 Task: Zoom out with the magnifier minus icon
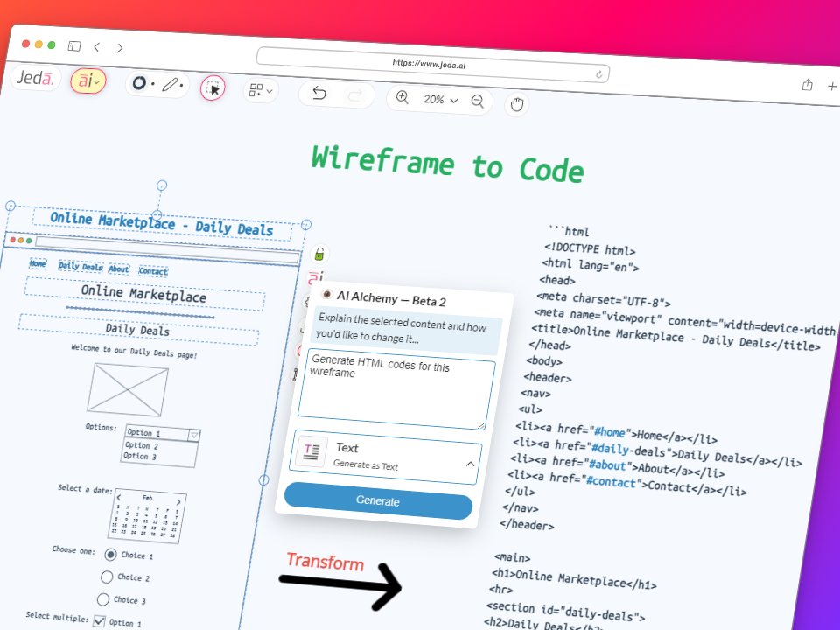478,101
